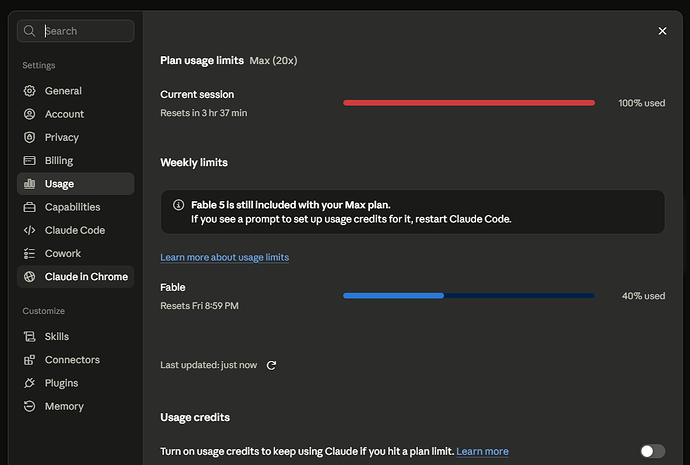Go to Privacy settings
690x465 pixels.
pyautogui.click(x=76, y=137)
